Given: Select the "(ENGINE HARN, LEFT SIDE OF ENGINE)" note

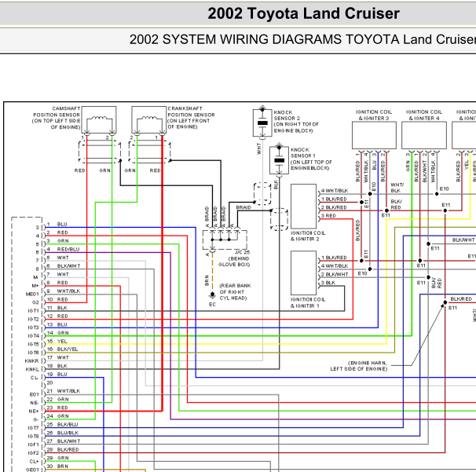Looking at the screenshot, I should pyautogui.click(x=359, y=366).
